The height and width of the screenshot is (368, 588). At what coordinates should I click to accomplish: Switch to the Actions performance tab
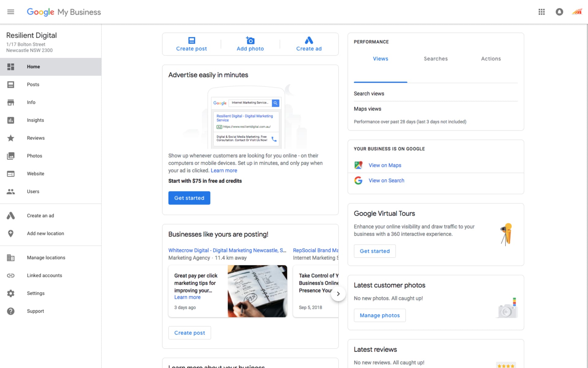pyautogui.click(x=491, y=59)
